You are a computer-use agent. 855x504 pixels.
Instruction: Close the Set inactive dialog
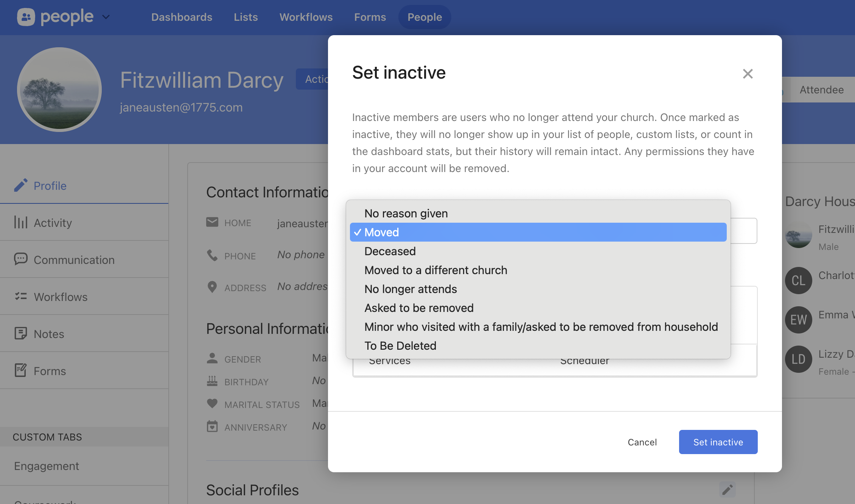[748, 74]
